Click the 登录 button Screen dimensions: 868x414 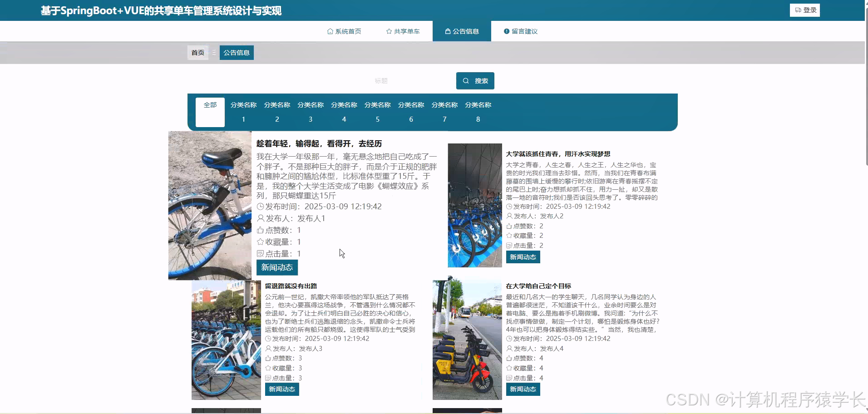point(806,10)
